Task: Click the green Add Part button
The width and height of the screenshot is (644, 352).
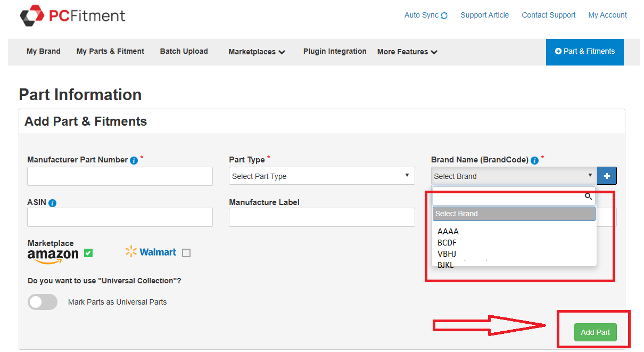Action: click(x=595, y=332)
